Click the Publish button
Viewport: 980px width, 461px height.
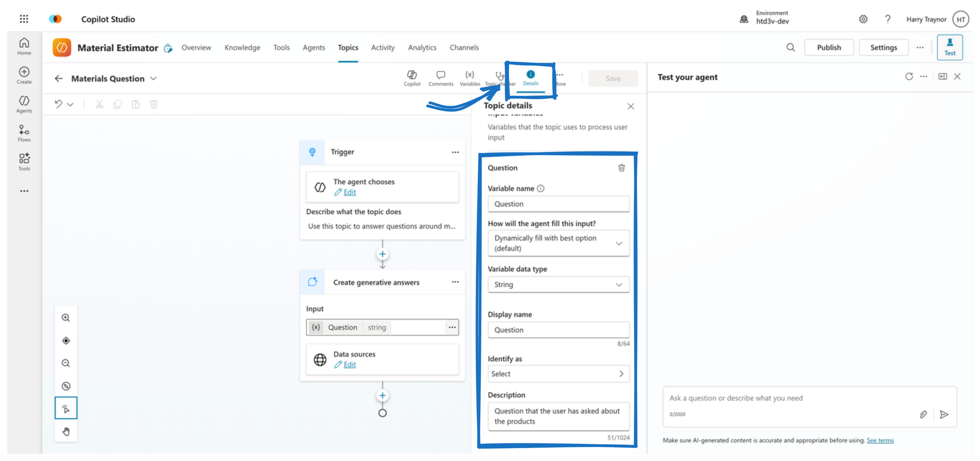(829, 48)
